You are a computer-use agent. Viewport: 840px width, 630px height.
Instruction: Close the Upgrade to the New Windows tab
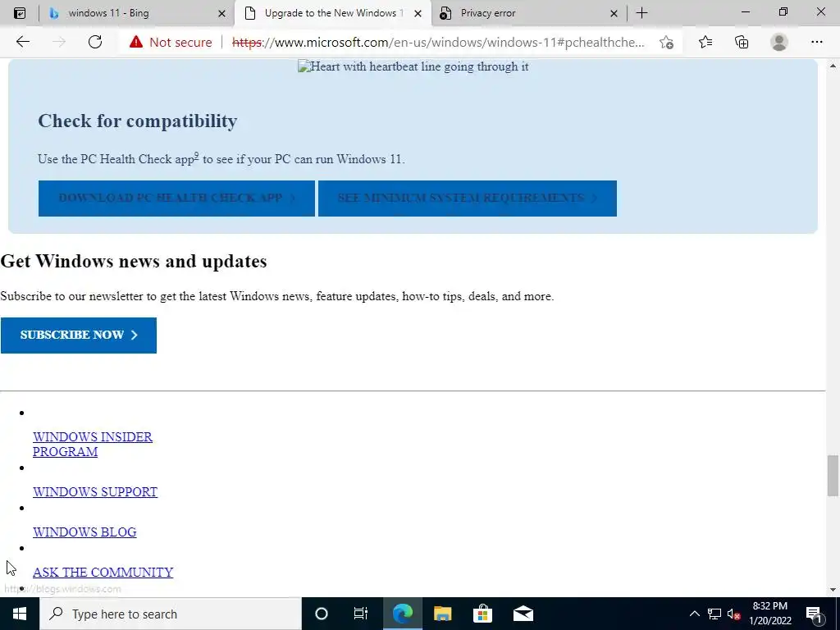coord(419,13)
